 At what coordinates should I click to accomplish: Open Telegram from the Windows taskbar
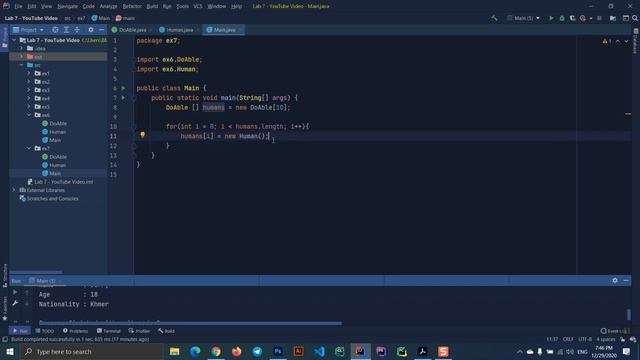(x=257, y=351)
